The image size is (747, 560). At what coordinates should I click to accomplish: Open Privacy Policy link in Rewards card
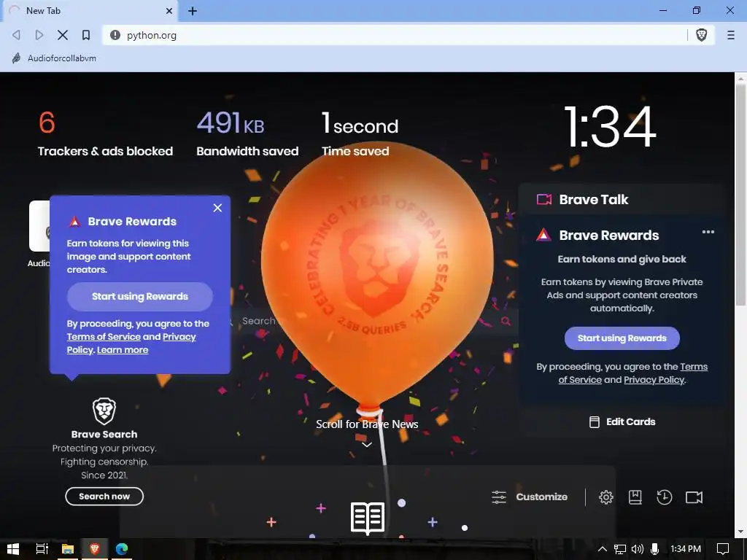click(x=654, y=380)
